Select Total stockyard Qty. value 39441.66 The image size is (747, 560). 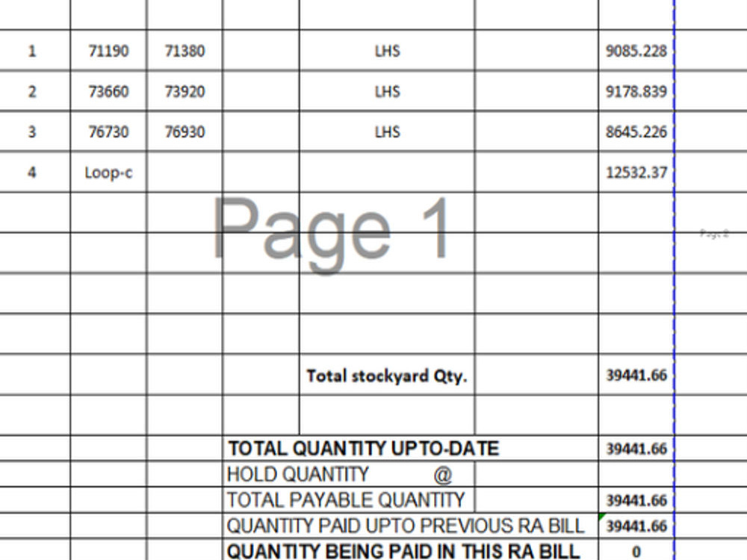coord(636,376)
